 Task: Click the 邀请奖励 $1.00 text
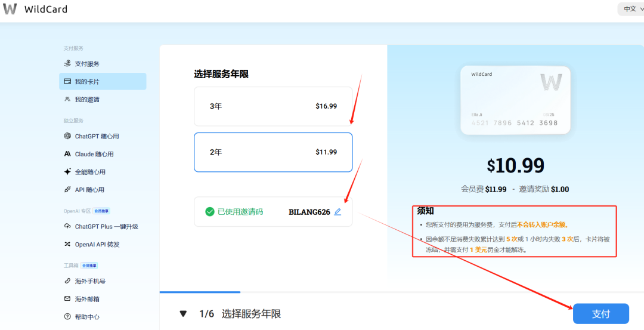pyautogui.click(x=544, y=189)
